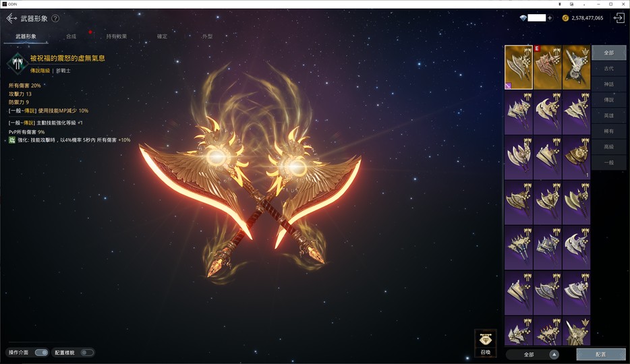Filter by 高級 grade
Viewport: 630px width, 364px height.
(608, 147)
